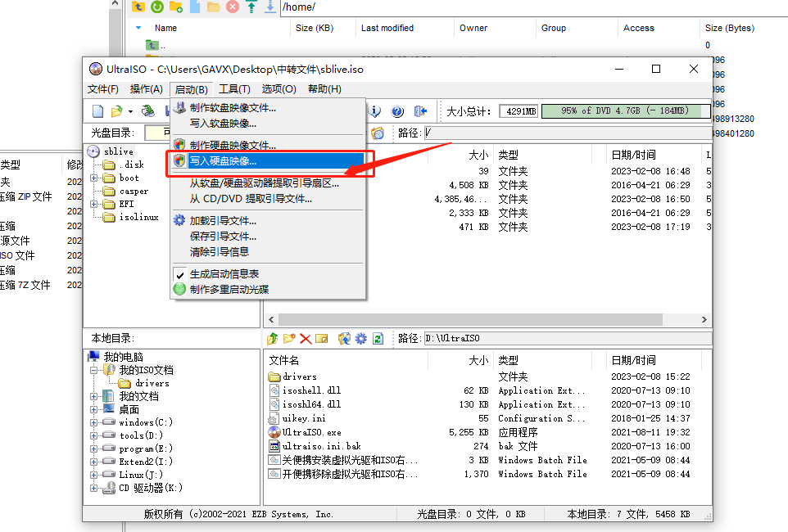The width and height of the screenshot is (788, 532).
Task: Toggle the 生成启动信息表 checked menu item
Action: (x=224, y=274)
